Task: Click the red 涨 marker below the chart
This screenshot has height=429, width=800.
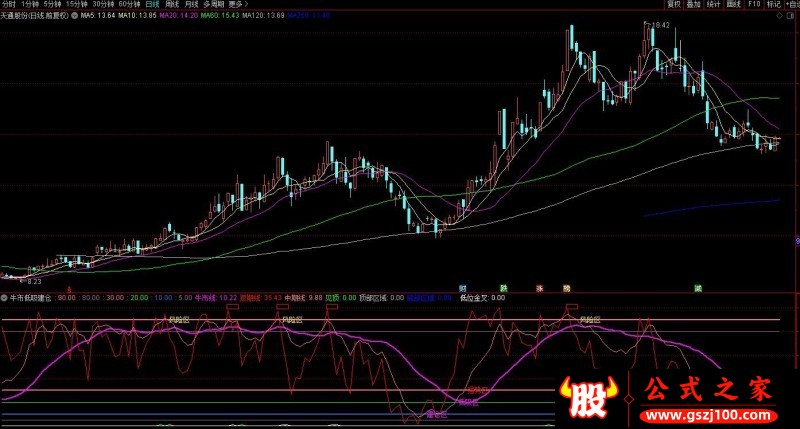Action: pyautogui.click(x=539, y=288)
